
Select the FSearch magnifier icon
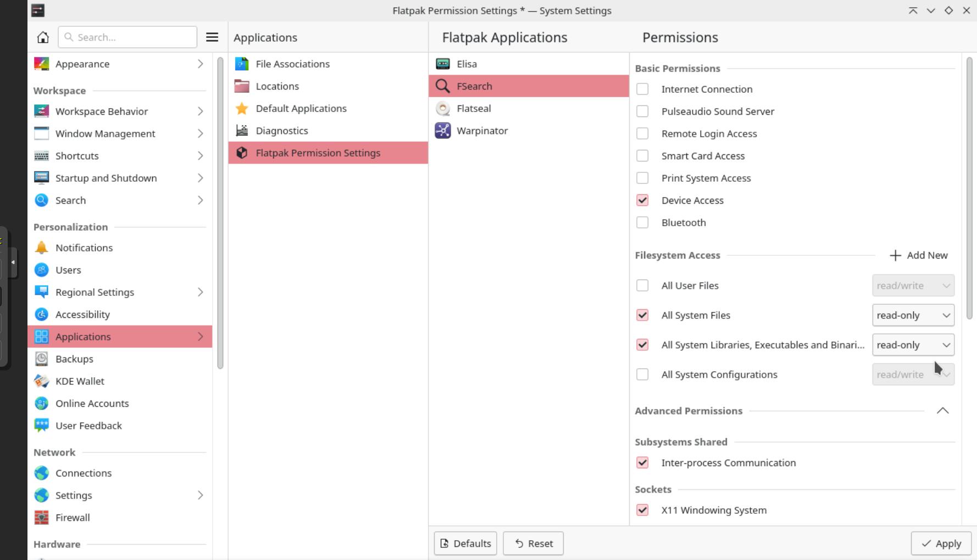click(442, 86)
